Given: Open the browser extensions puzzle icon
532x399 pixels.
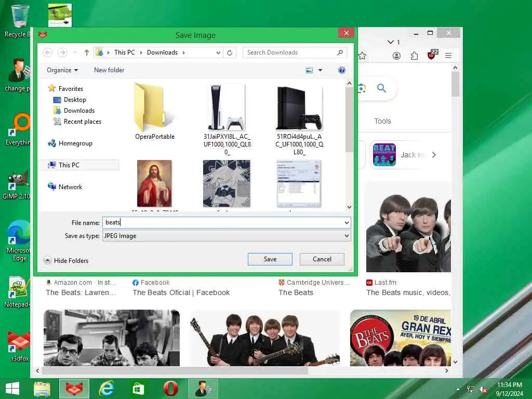Looking at the screenshot, I should click(414, 56).
